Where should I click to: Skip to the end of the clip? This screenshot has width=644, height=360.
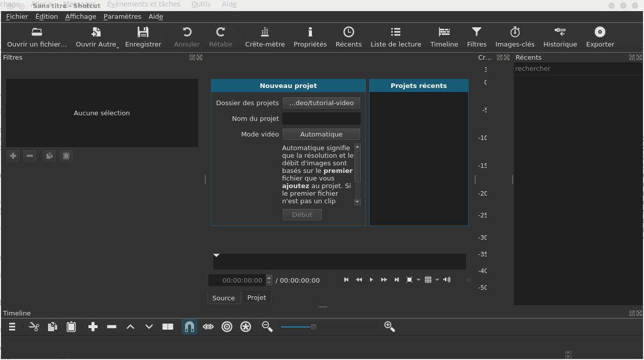pyautogui.click(x=397, y=280)
